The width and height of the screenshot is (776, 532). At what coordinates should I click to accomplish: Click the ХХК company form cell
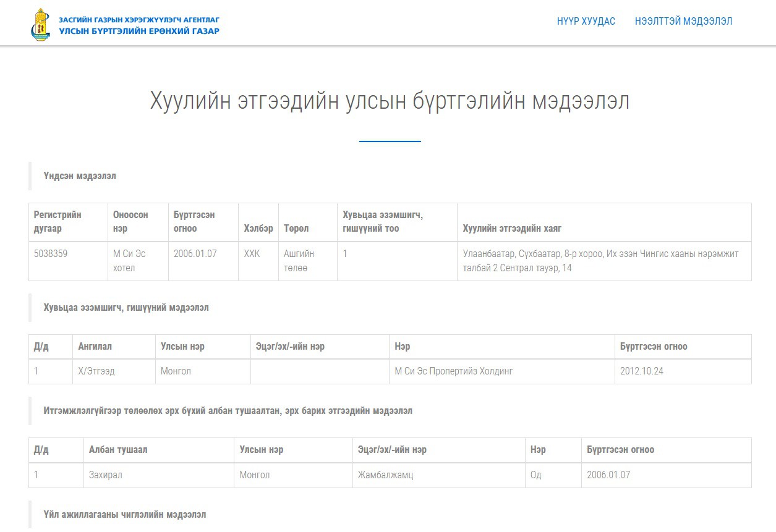coord(258,261)
